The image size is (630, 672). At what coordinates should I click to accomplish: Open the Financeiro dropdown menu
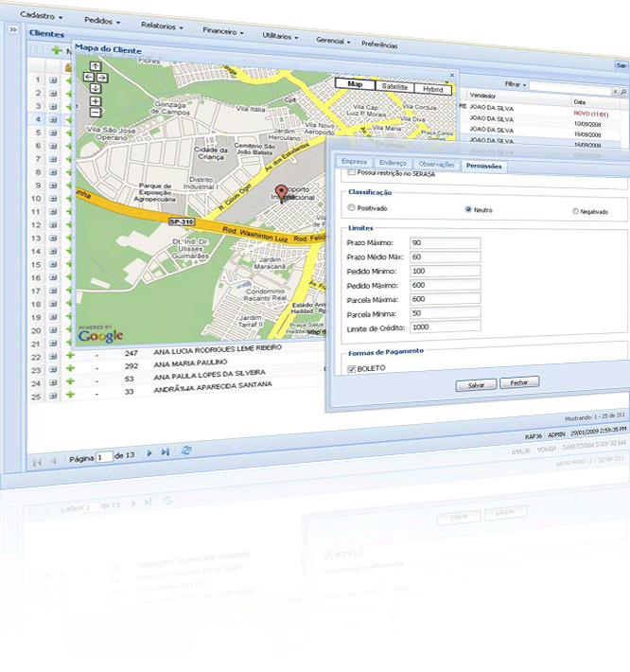(223, 30)
